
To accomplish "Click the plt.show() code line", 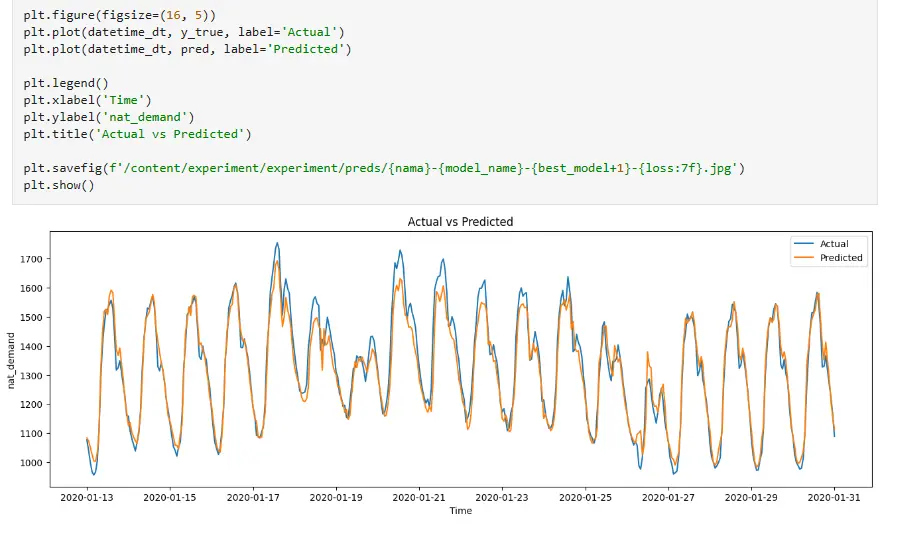I will [59, 185].
